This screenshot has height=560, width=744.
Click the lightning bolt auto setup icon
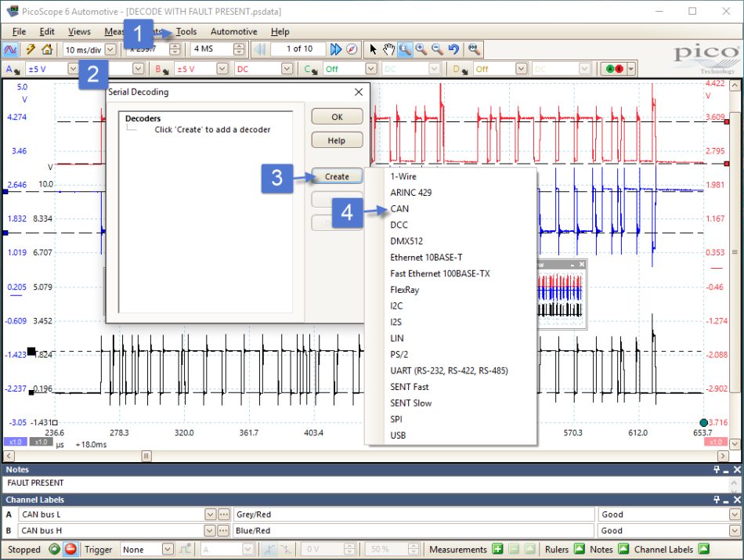(x=31, y=49)
